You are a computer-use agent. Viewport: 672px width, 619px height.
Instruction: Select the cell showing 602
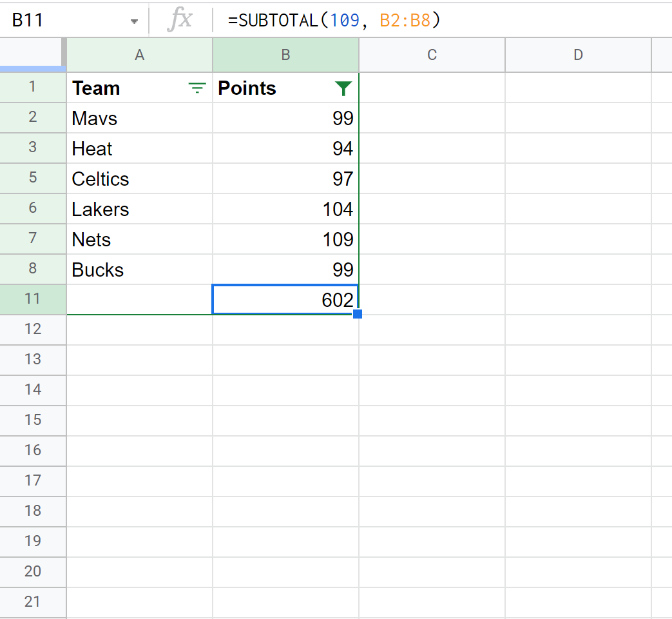click(285, 299)
